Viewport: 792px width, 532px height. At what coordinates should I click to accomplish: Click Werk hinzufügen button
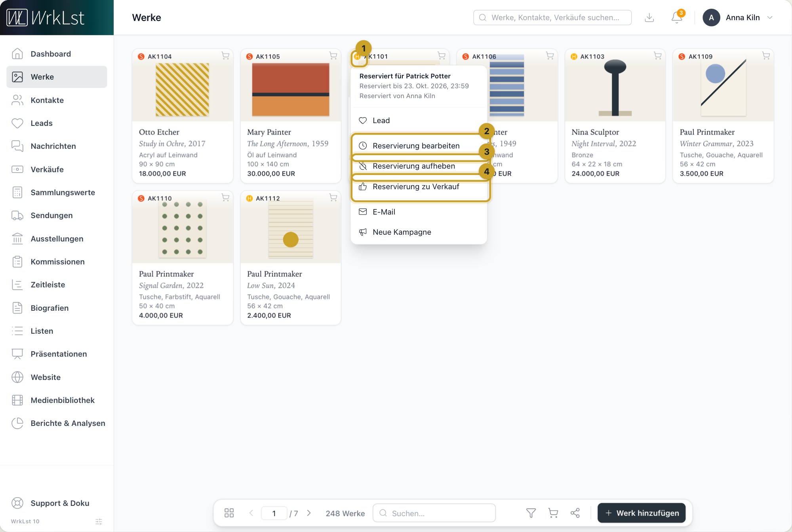click(642, 513)
